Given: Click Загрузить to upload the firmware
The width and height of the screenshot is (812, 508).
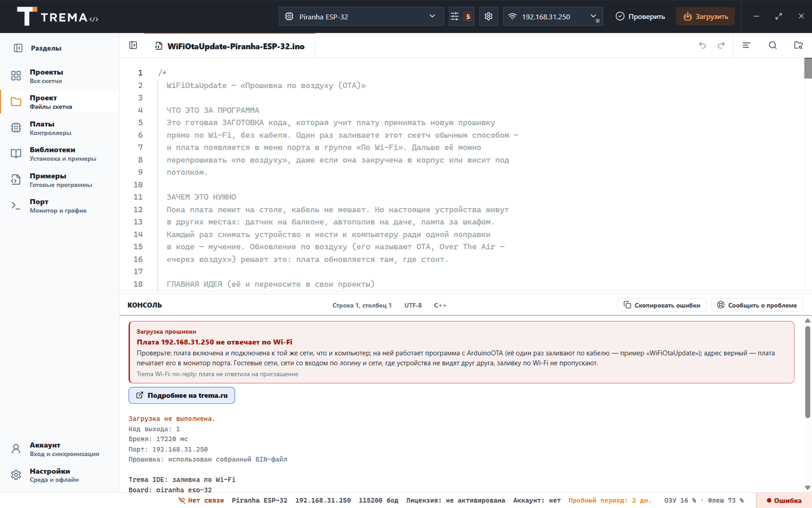Looking at the screenshot, I should tap(705, 16).
